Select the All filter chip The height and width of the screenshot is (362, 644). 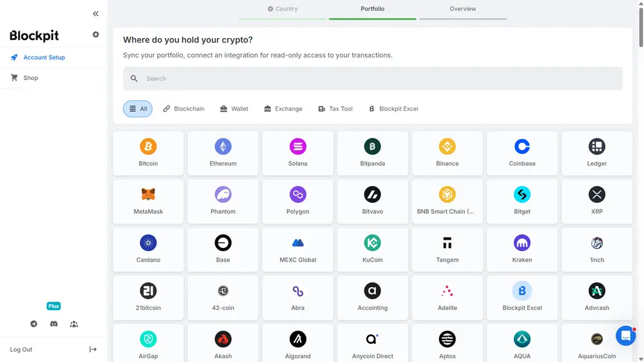coord(138,109)
